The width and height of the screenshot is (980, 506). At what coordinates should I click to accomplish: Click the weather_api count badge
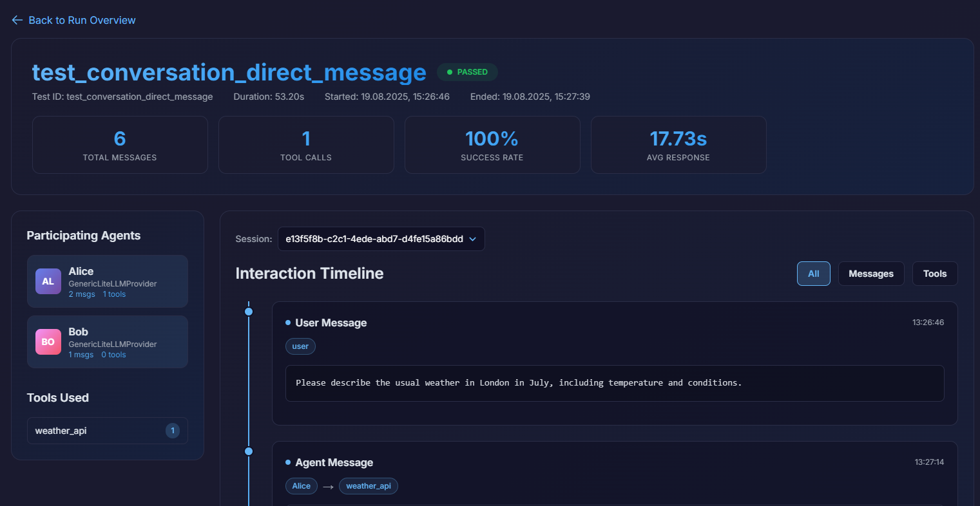pyautogui.click(x=173, y=431)
